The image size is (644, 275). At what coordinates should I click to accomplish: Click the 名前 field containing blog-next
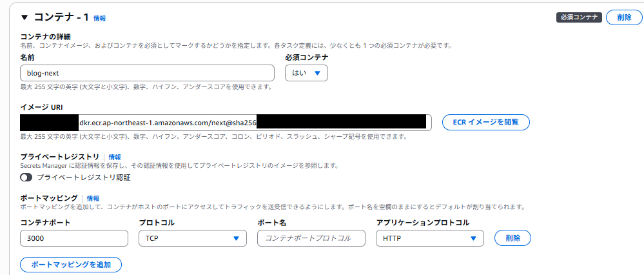pyautogui.click(x=148, y=73)
